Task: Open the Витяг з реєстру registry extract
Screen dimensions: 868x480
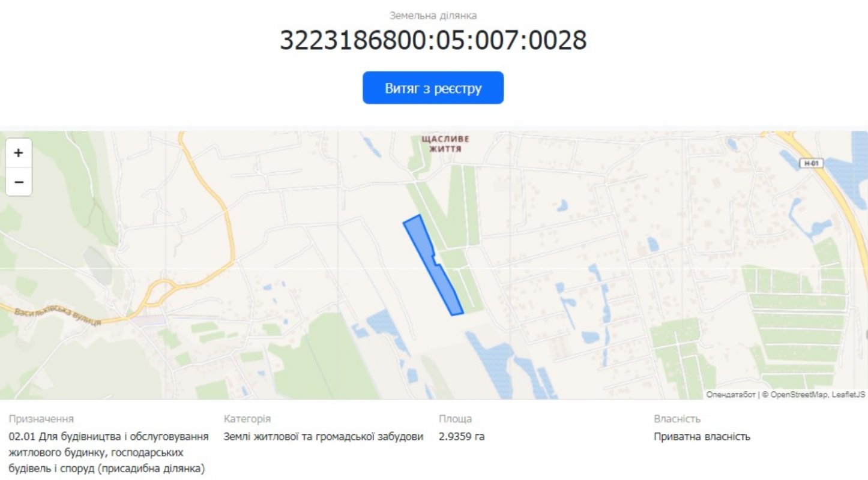Action: coord(433,88)
